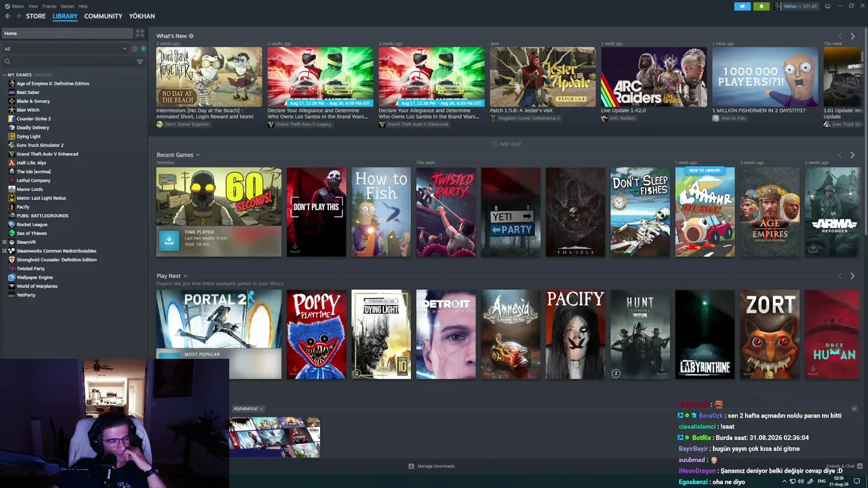Go back with the navigation back arrow
Viewport: 868px width, 488px height.
pyautogui.click(x=8, y=16)
